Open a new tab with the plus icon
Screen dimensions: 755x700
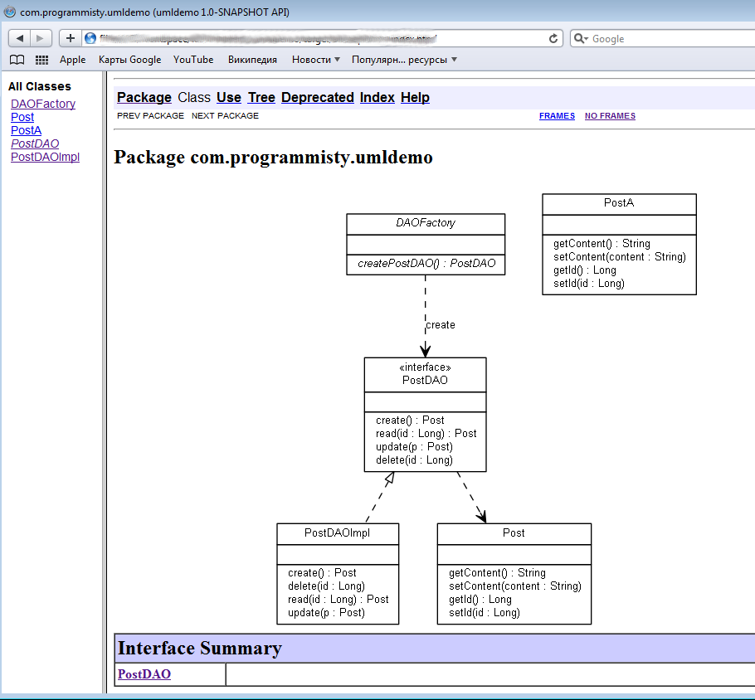(x=70, y=37)
